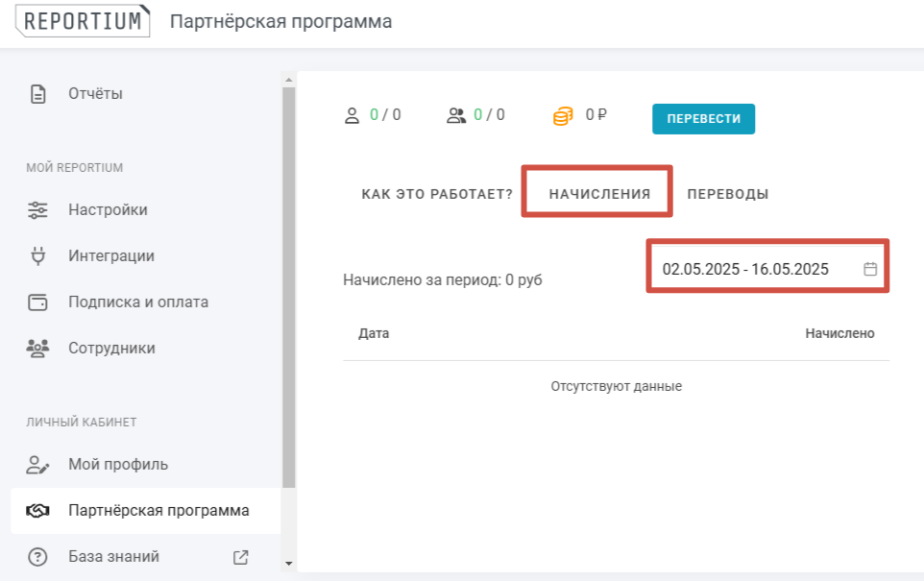
Task: Click the Настройки sliders icon
Action: pos(38,210)
